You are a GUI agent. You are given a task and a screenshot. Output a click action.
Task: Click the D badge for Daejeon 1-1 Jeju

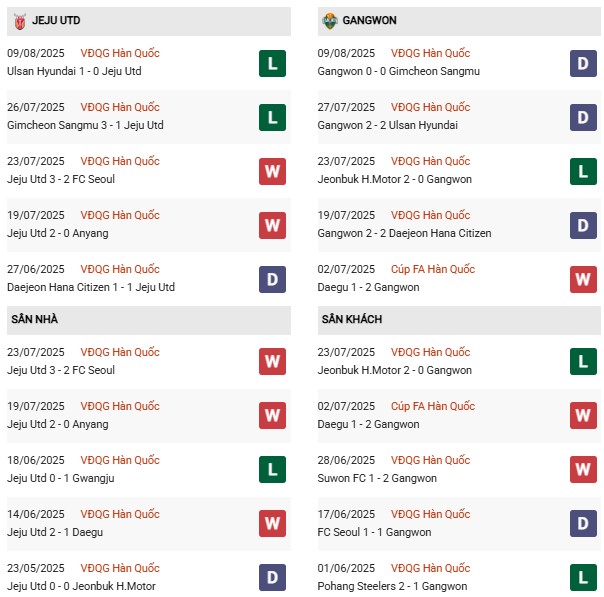(272, 279)
